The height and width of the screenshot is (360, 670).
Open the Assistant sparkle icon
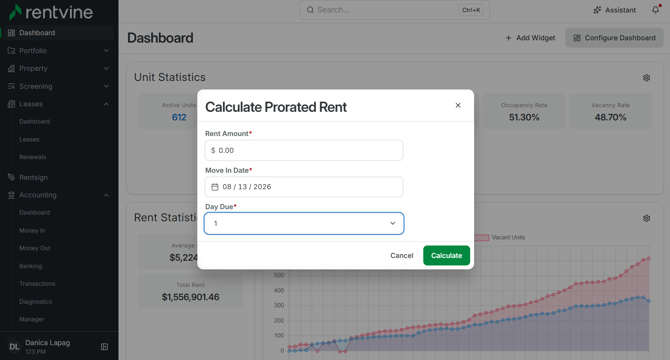[597, 10]
